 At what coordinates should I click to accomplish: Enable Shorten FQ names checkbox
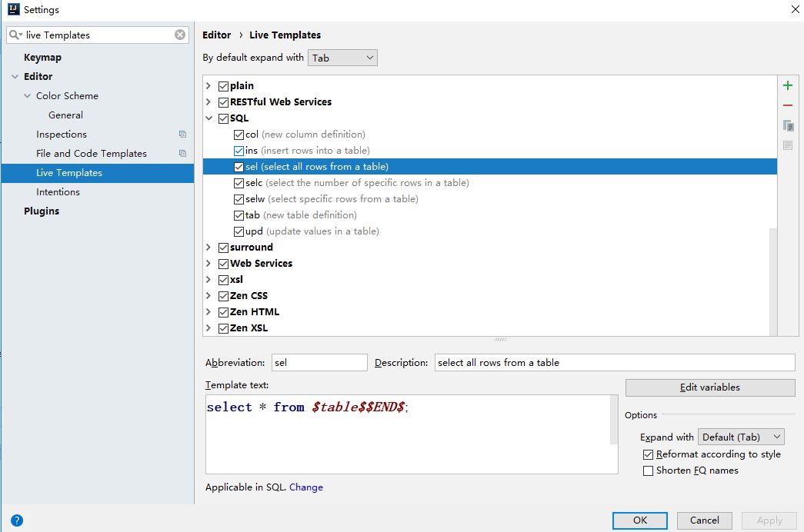coord(649,470)
